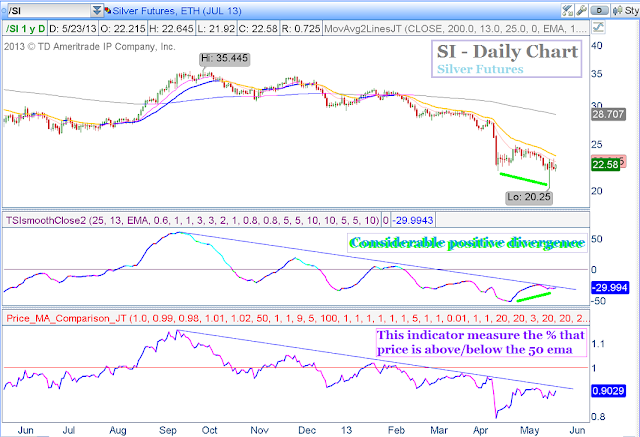This screenshot has width=640, height=437.
Task: Click the Price_MA_Comparison_JT study header
Action: [x=296, y=318]
